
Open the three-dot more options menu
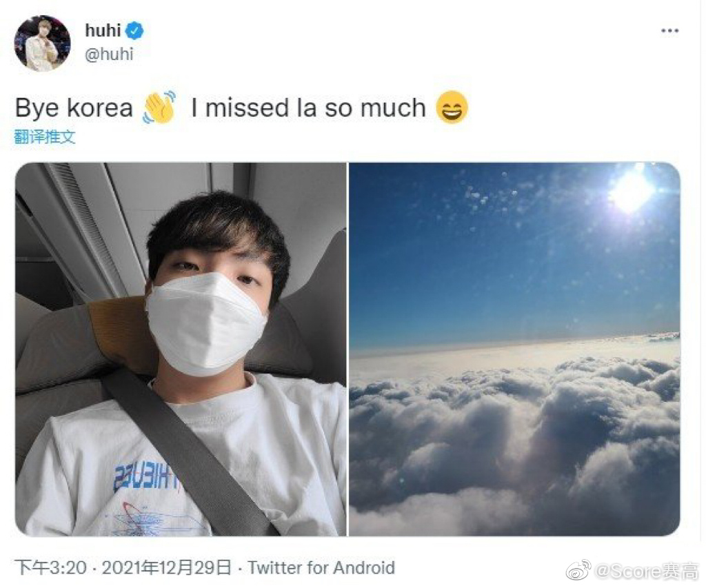pyautogui.click(x=669, y=30)
